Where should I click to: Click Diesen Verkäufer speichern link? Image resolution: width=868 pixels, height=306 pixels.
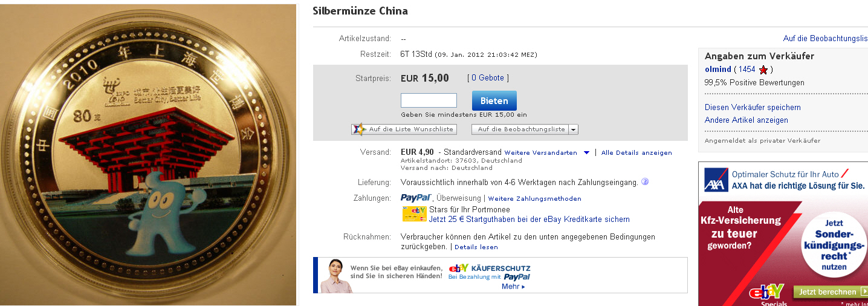point(753,107)
